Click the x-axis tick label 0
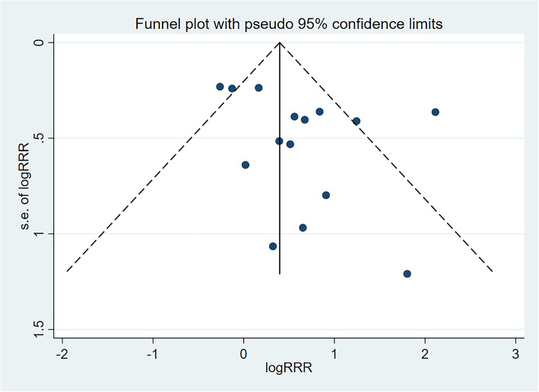Screen dimensions: 539x392 pos(243,354)
